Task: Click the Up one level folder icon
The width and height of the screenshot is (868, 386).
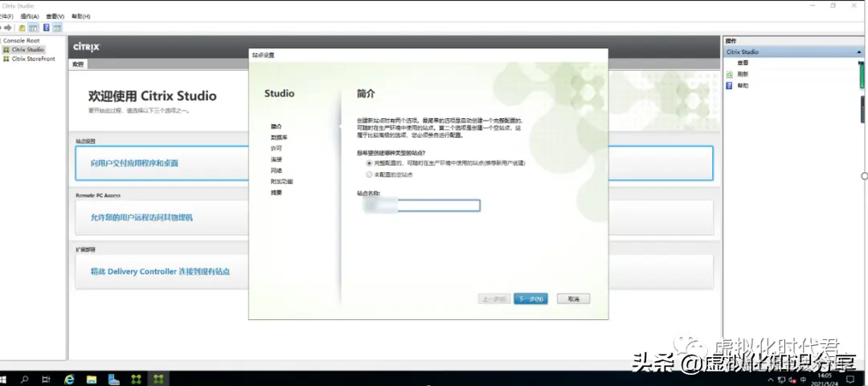Action: [23, 27]
